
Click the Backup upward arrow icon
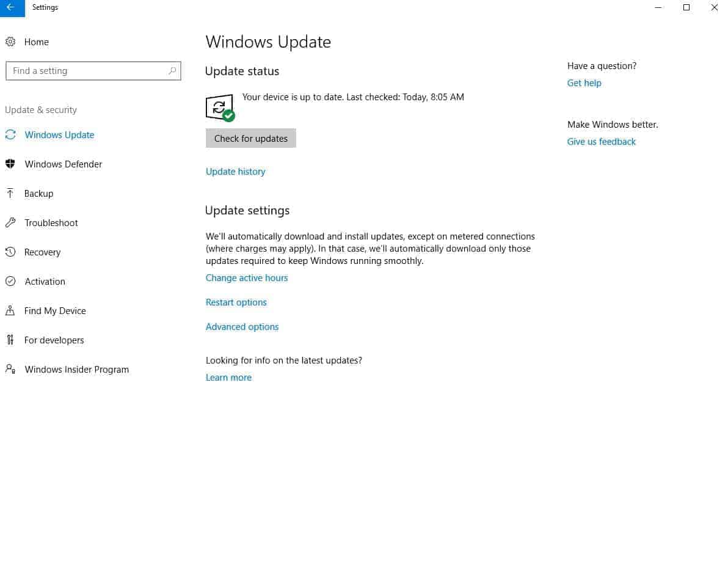click(x=10, y=193)
